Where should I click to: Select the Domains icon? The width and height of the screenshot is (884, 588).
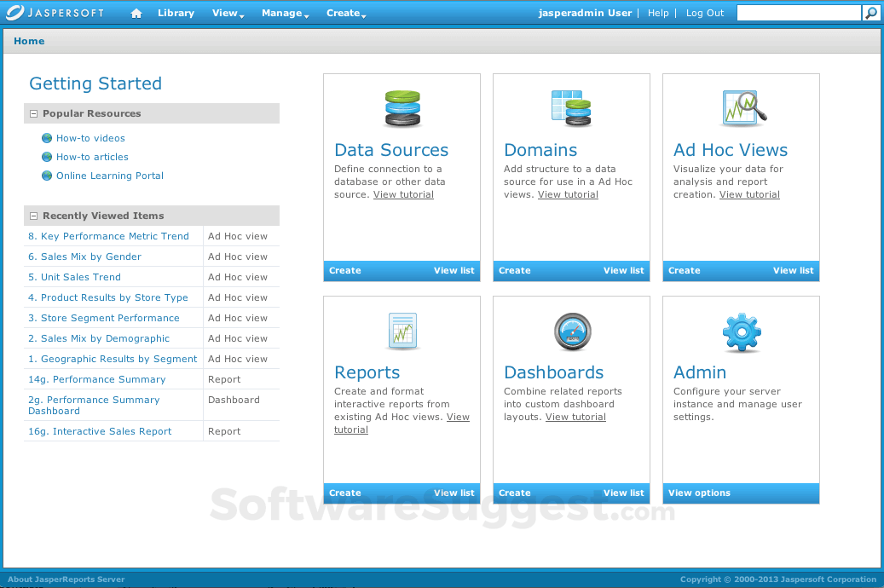point(571,107)
